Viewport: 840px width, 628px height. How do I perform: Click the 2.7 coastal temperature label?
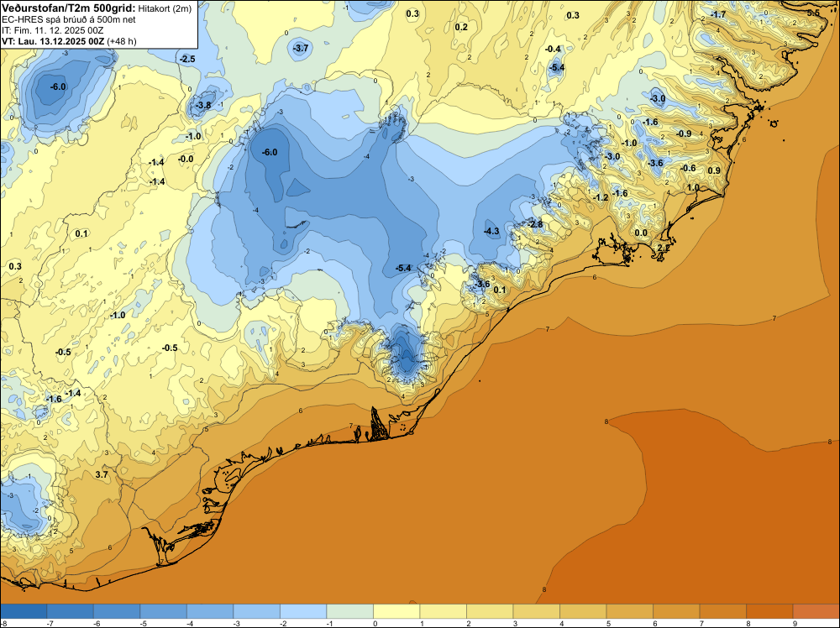tap(664, 248)
